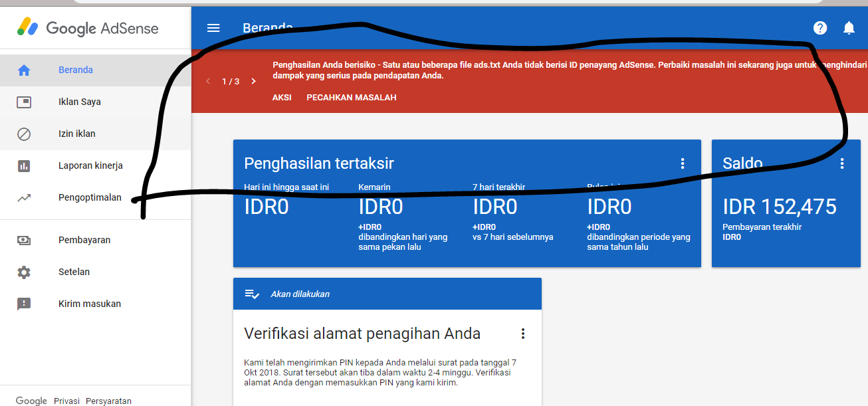Click the Setelan gear icon

tap(24, 272)
